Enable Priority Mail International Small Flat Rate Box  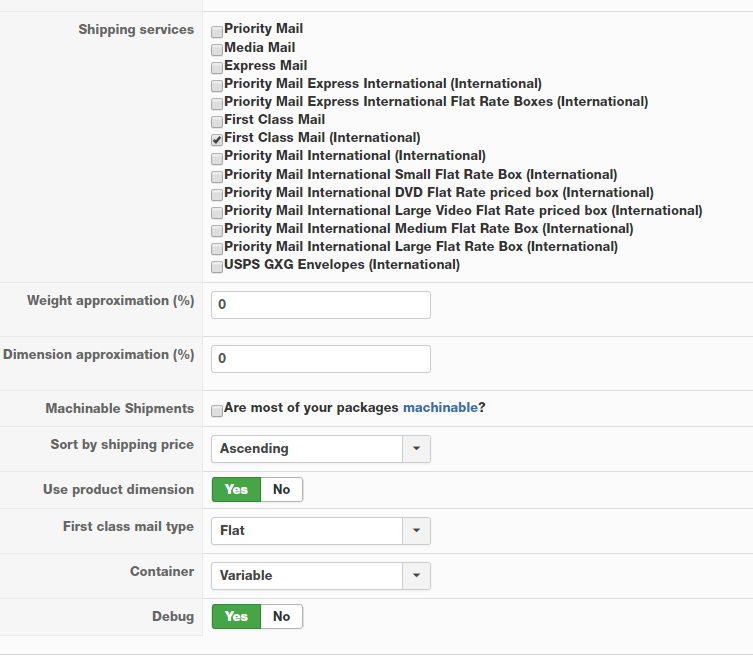point(217,176)
